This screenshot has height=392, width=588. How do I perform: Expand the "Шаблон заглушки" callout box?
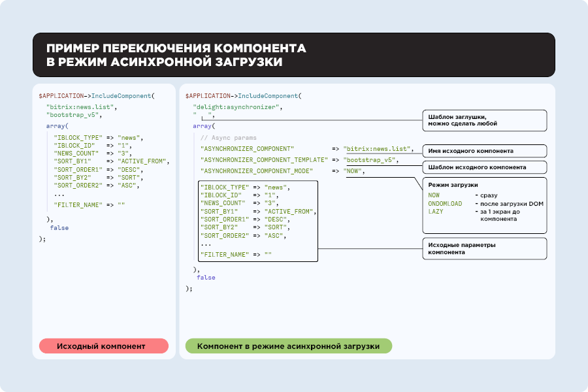484,120
